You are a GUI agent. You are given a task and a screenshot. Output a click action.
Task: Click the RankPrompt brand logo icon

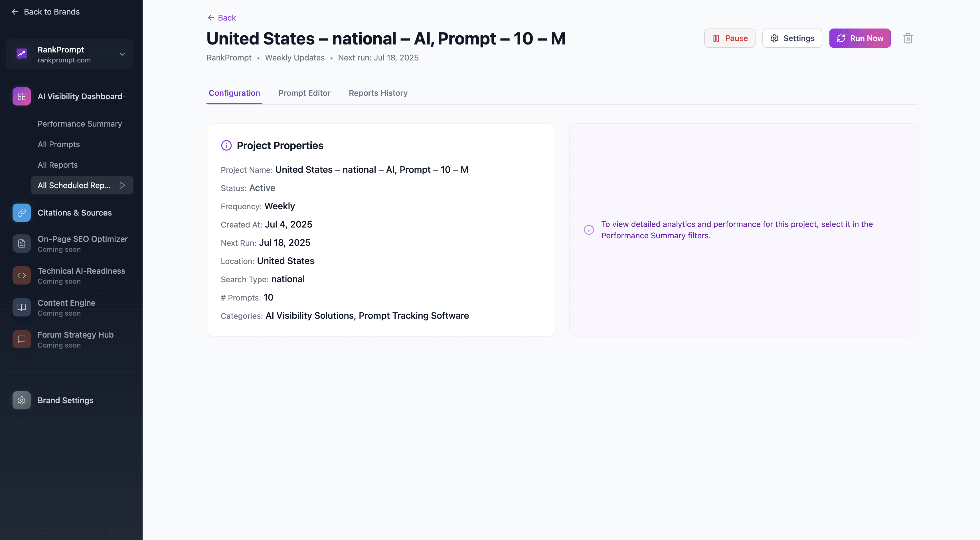[x=22, y=54]
